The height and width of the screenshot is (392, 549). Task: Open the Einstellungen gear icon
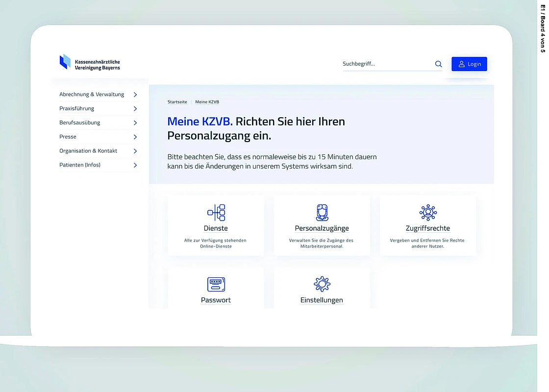click(322, 284)
